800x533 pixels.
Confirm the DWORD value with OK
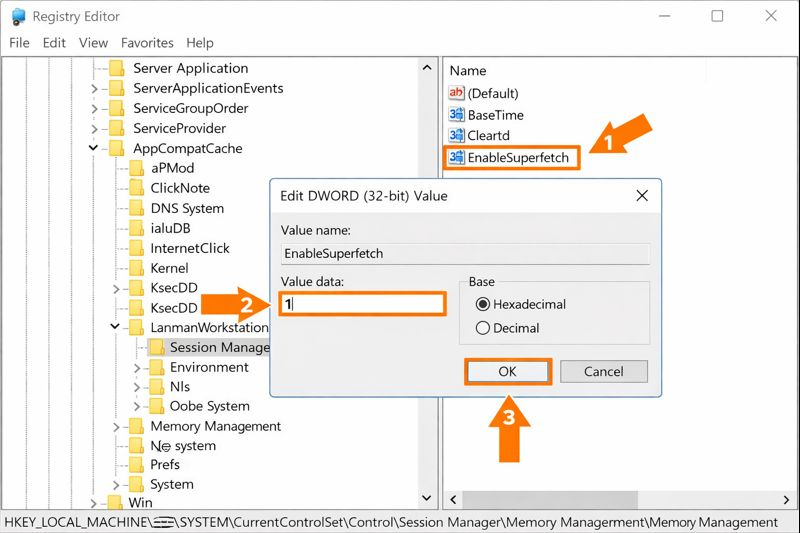[508, 371]
